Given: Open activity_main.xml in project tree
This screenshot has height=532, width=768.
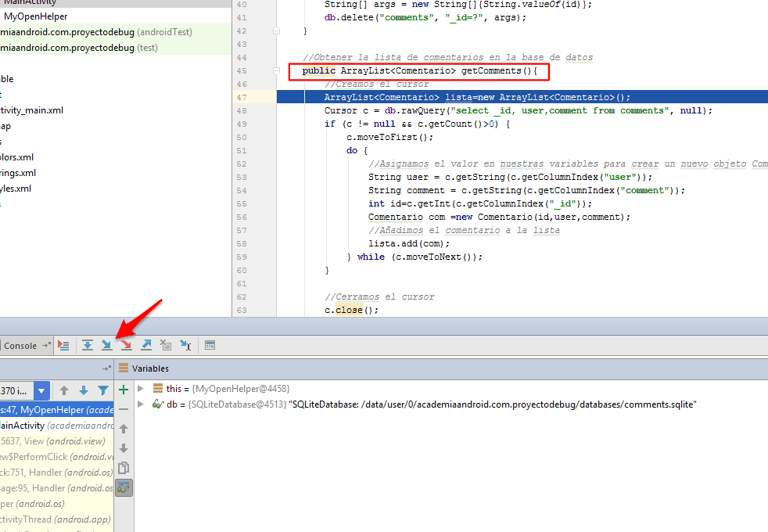Looking at the screenshot, I should coord(32,110).
